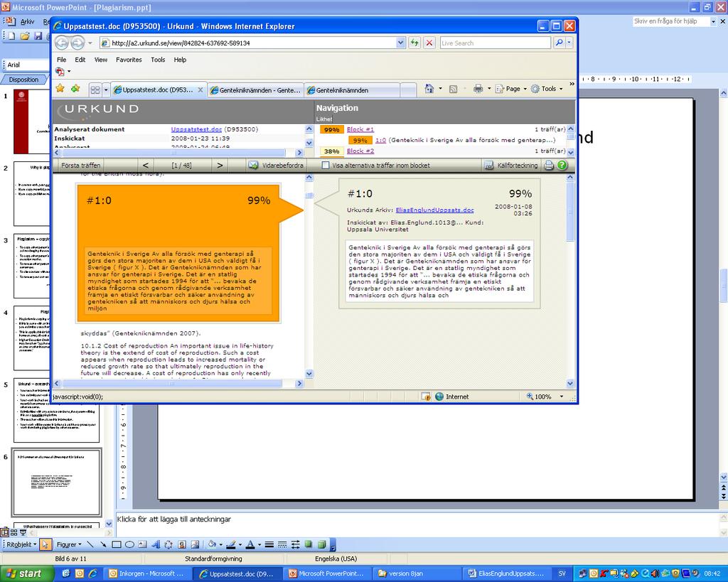
Task: Open the Tools dropdown in IE command bar
Action: (547, 89)
